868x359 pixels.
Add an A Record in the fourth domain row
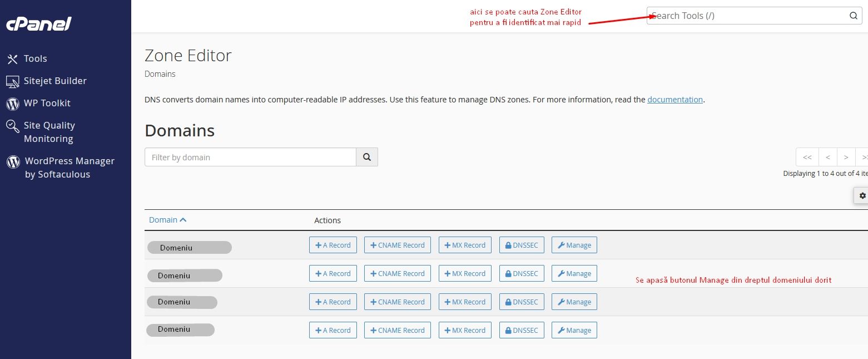tap(333, 330)
